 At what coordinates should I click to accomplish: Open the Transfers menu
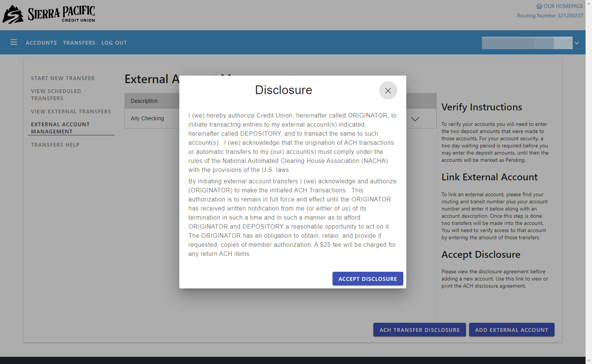point(79,43)
